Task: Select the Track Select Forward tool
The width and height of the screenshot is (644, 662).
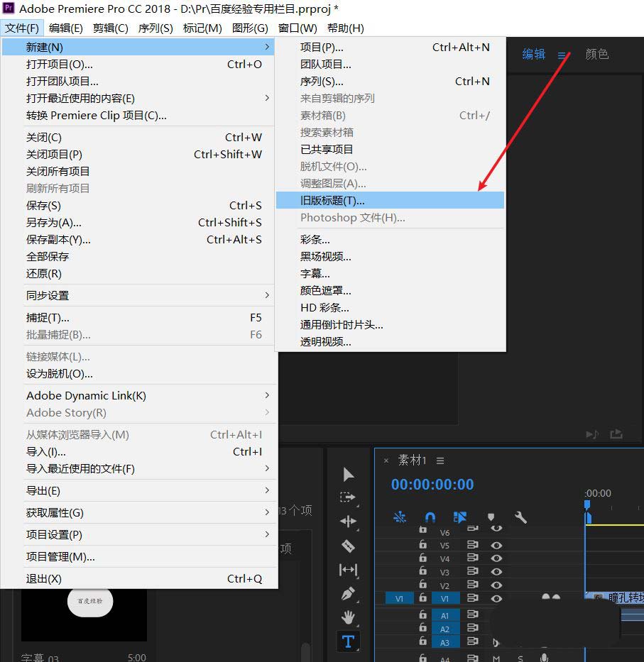Action: (x=348, y=499)
